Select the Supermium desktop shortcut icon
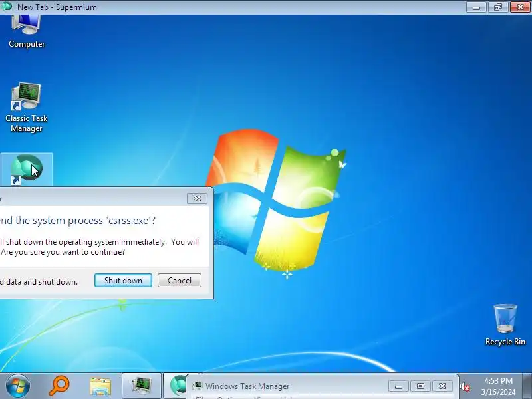This screenshot has height=399, width=532. pyautogui.click(x=27, y=169)
